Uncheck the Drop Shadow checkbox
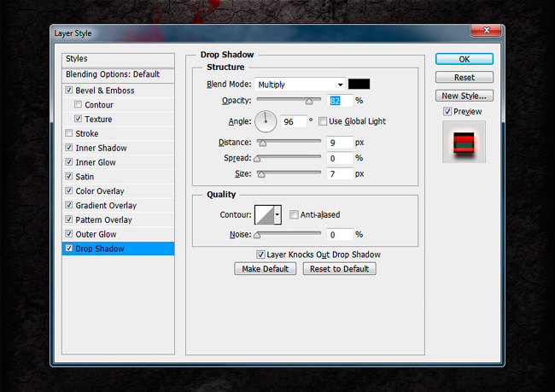The width and height of the screenshot is (555, 392). (x=69, y=248)
